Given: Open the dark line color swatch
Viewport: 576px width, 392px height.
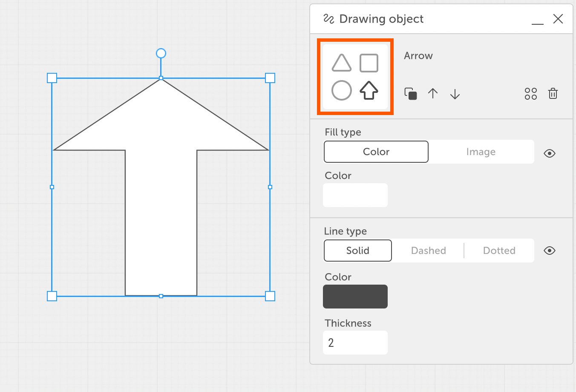Looking at the screenshot, I should click(x=355, y=297).
